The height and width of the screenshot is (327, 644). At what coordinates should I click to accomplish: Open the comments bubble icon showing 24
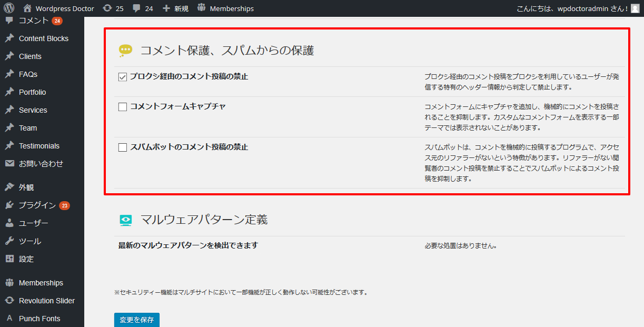point(137,8)
